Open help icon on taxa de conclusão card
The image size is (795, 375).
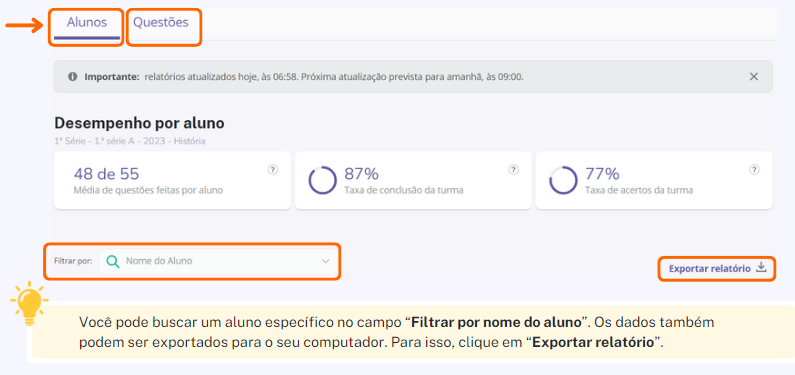pyautogui.click(x=514, y=170)
